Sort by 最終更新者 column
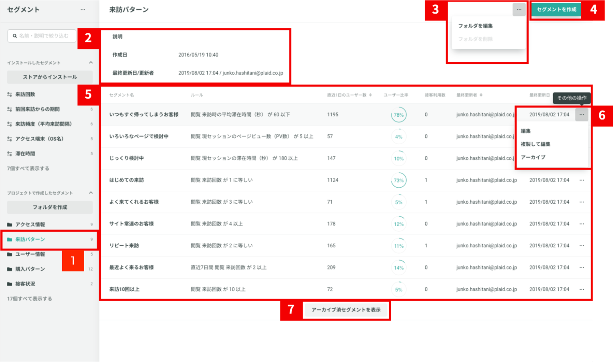Screen dimensions: 614x364 pos(469,95)
